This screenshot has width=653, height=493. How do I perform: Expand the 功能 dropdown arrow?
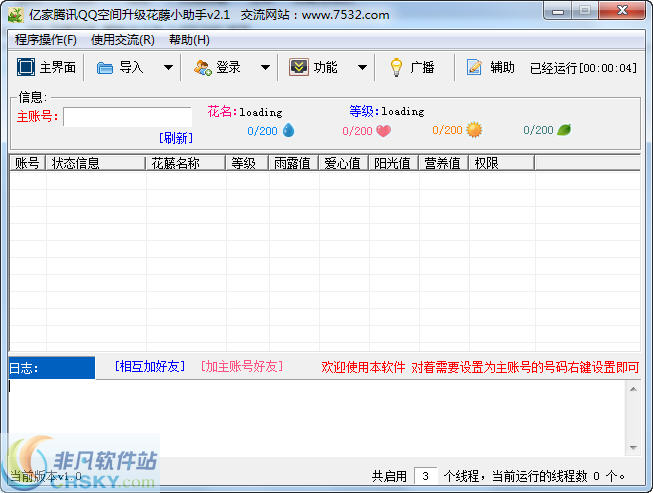pyautogui.click(x=362, y=67)
